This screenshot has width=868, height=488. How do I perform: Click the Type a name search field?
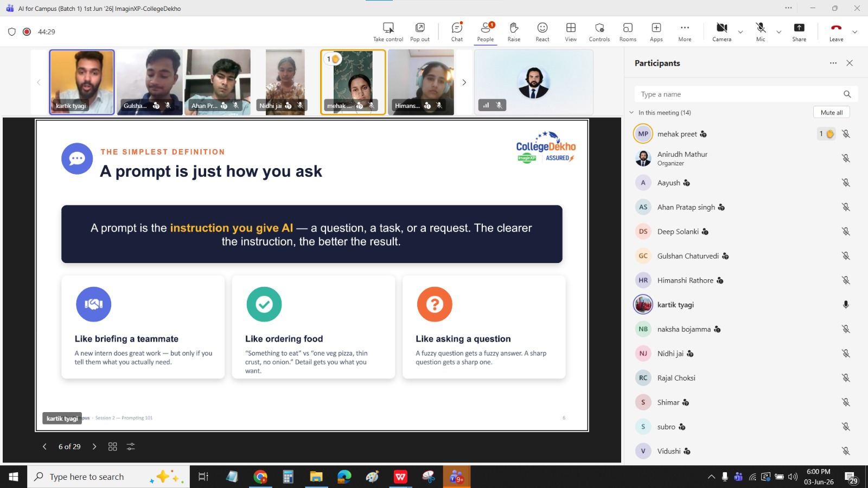point(740,94)
